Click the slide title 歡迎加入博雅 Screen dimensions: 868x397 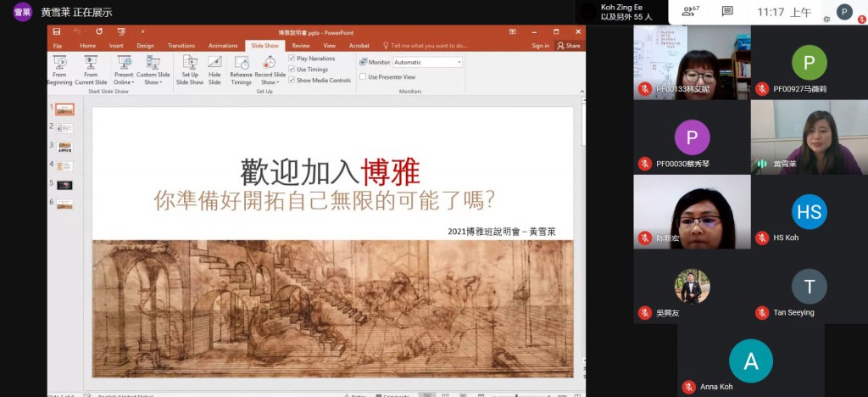[331, 171]
